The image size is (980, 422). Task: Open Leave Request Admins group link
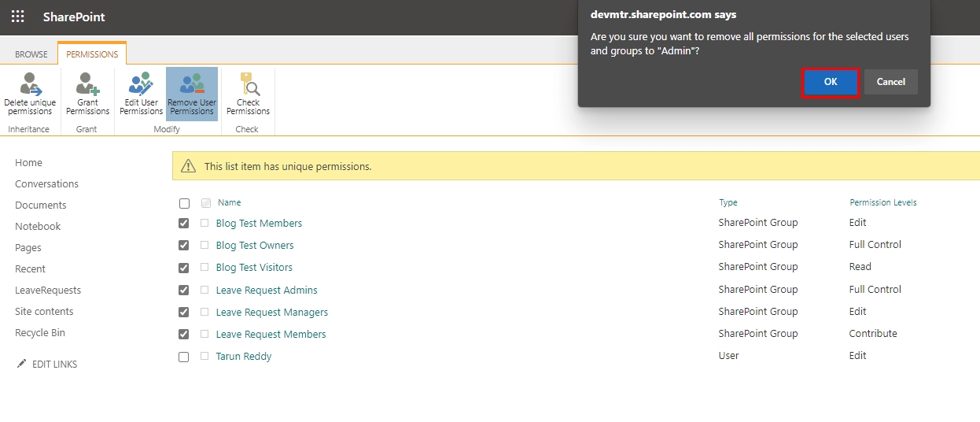coord(267,291)
